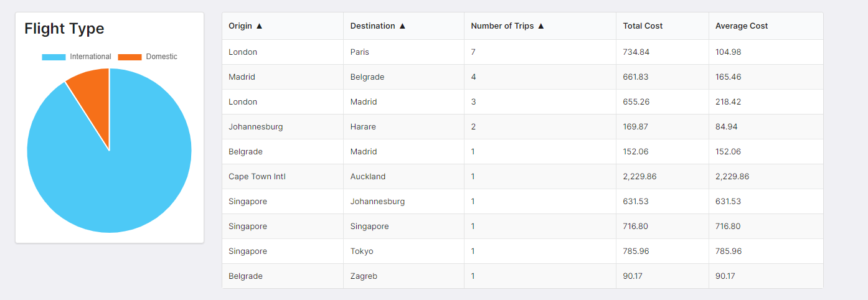
Task: Sort by Number of Trips arrow
Action: click(x=540, y=26)
